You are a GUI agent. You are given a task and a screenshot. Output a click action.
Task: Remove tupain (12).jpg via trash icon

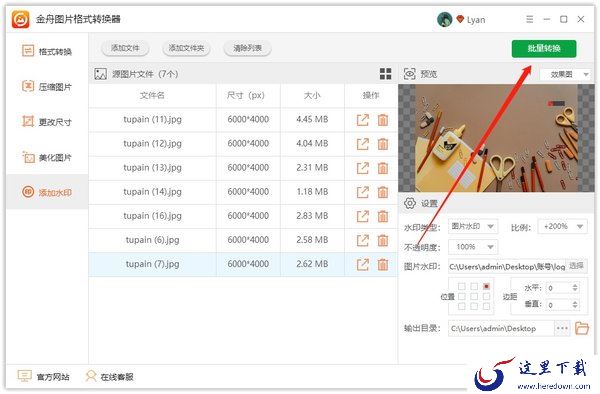pyautogui.click(x=383, y=144)
